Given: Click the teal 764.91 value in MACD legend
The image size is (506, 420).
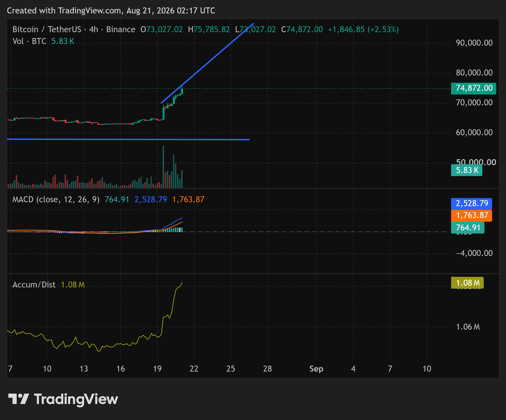Looking at the screenshot, I should (x=117, y=199).
